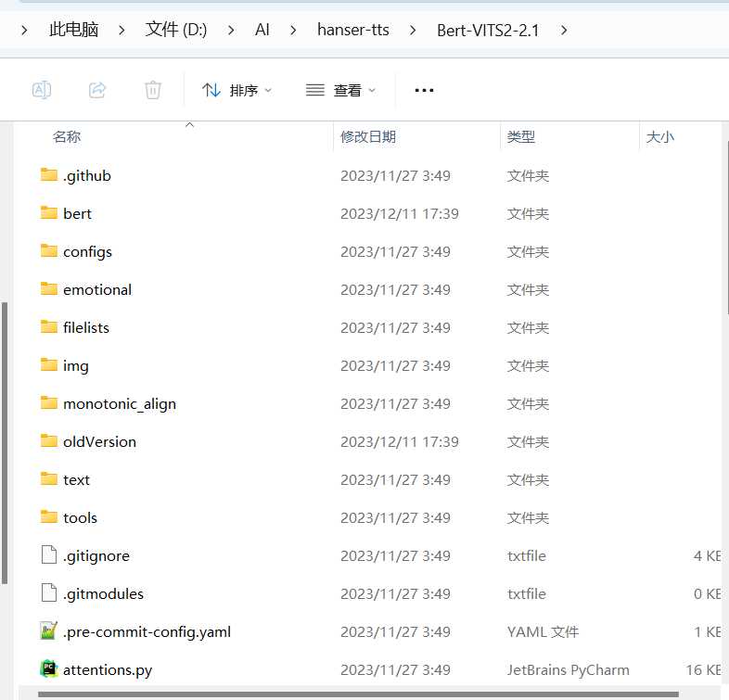Click the navigation pane vertical scrollbar
This screenshot has height=700, width=729.
click(x=5, y=442)
